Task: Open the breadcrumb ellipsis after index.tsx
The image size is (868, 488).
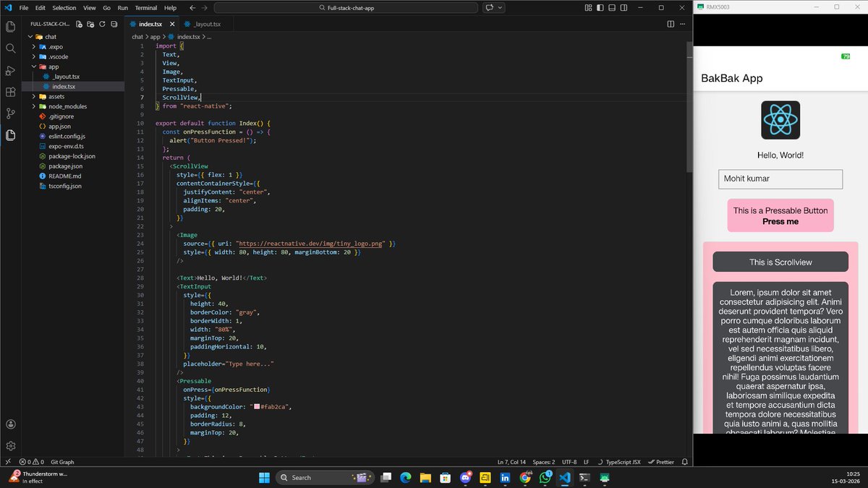Action: click(x=208, y=36)
